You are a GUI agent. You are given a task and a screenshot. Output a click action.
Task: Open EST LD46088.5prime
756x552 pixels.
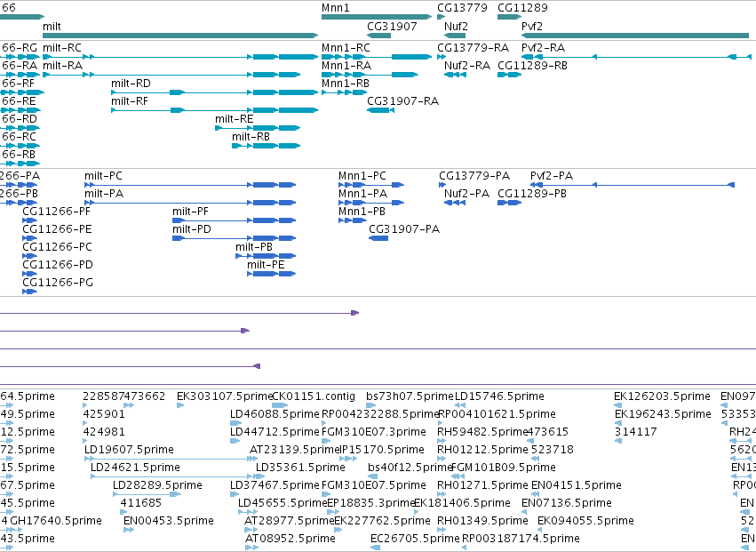pyautogui.click(x=275, y=414)
